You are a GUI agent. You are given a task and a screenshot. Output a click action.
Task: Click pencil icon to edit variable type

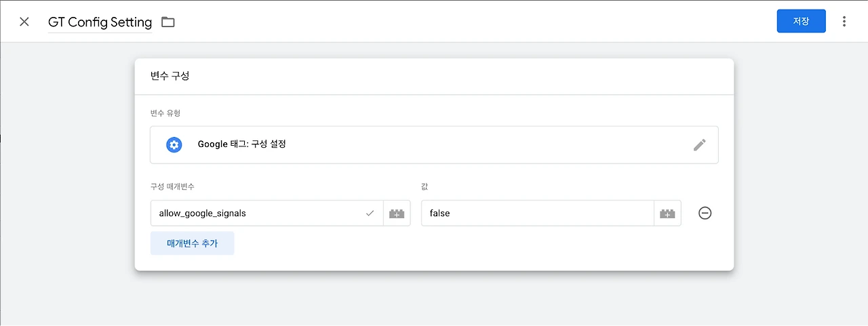[700, 144]
